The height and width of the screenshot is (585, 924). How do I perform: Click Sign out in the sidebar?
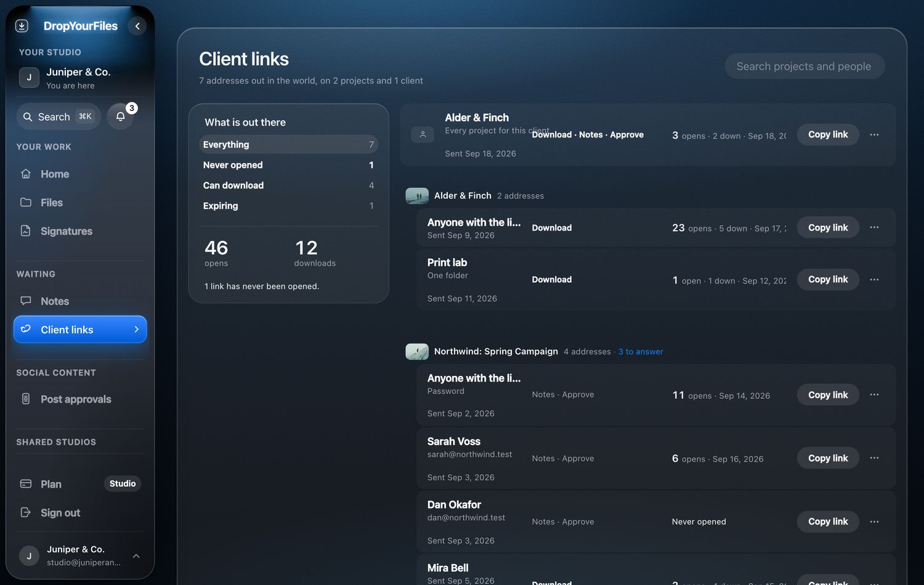coord(79,513)
